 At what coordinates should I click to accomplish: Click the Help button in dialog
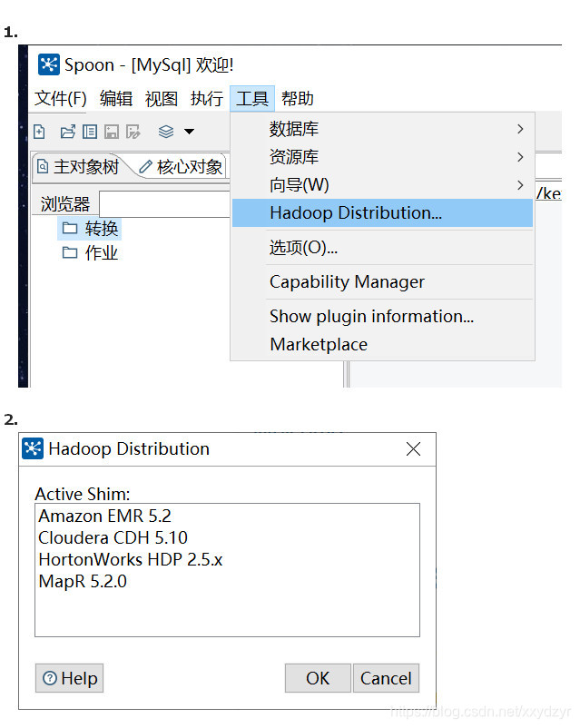click(70, 678)
